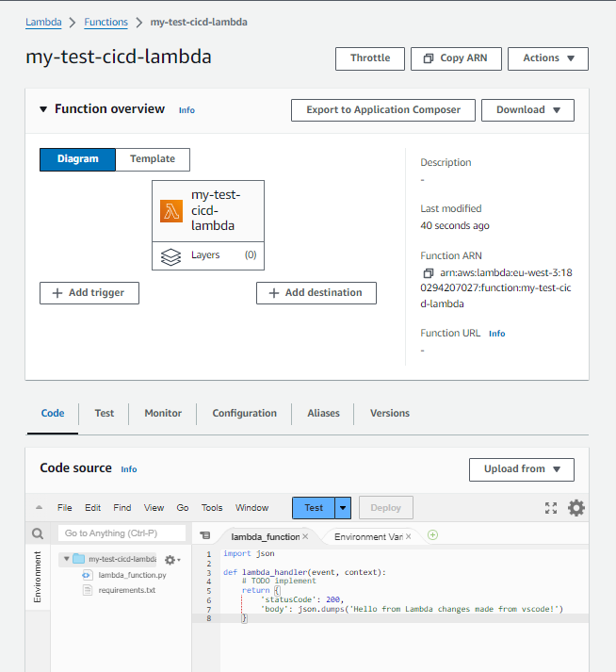
Task: Collapse the Function overview section
Action: click(x=43, y=109)
